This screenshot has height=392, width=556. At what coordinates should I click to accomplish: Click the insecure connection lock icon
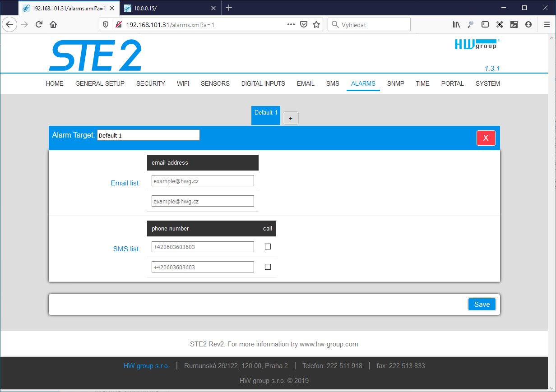pyautogui.click(x=118, y=24)
